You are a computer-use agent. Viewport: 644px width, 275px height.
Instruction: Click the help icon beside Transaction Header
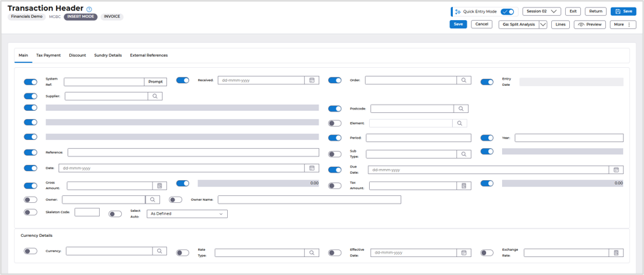89,9
